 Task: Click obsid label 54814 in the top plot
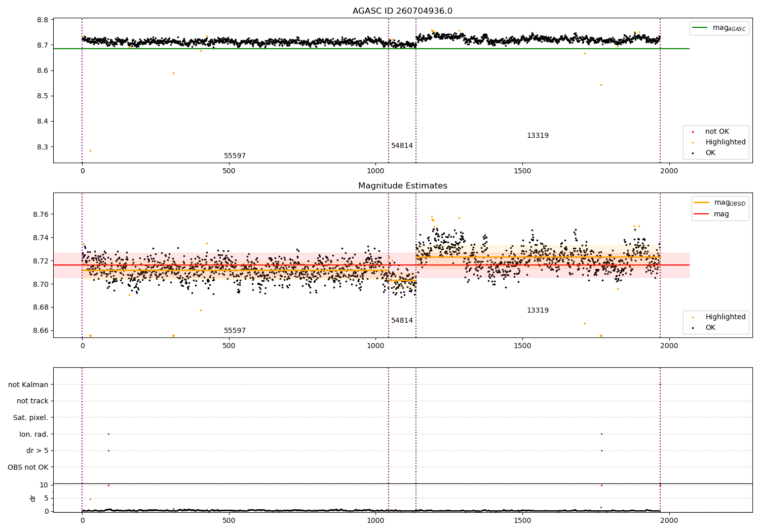point(402,146)
